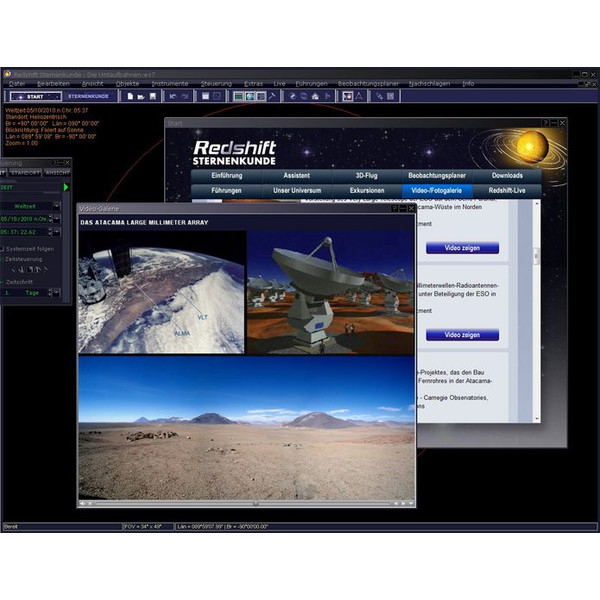Screen dimensions: 600x600
Task: Open the Datei menu
Action: click(17, 83)
